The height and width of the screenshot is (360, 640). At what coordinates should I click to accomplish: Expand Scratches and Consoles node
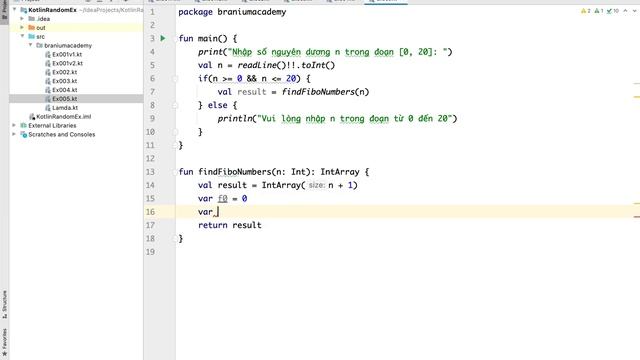[x=14, y=134]
